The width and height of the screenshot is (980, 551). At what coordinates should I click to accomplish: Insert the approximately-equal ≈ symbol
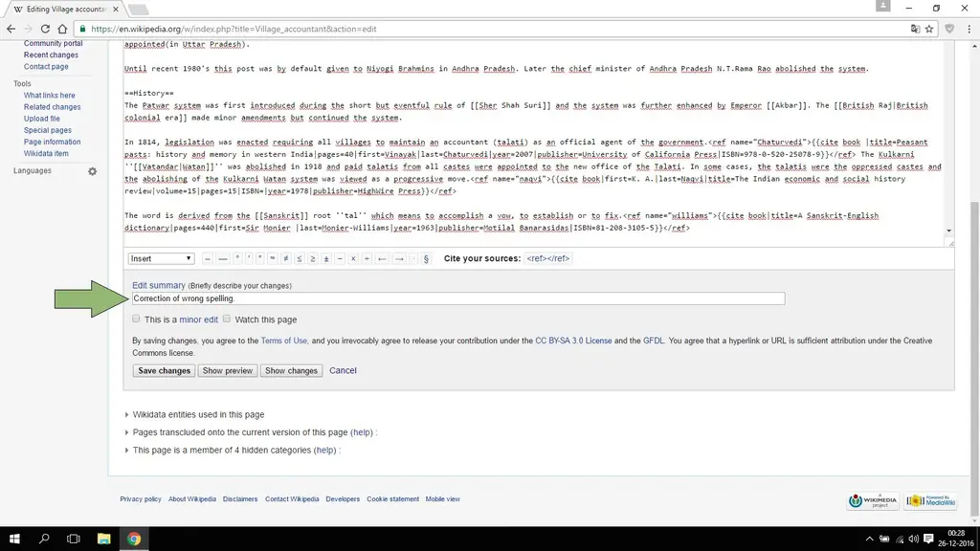click(x=273, y=258)
